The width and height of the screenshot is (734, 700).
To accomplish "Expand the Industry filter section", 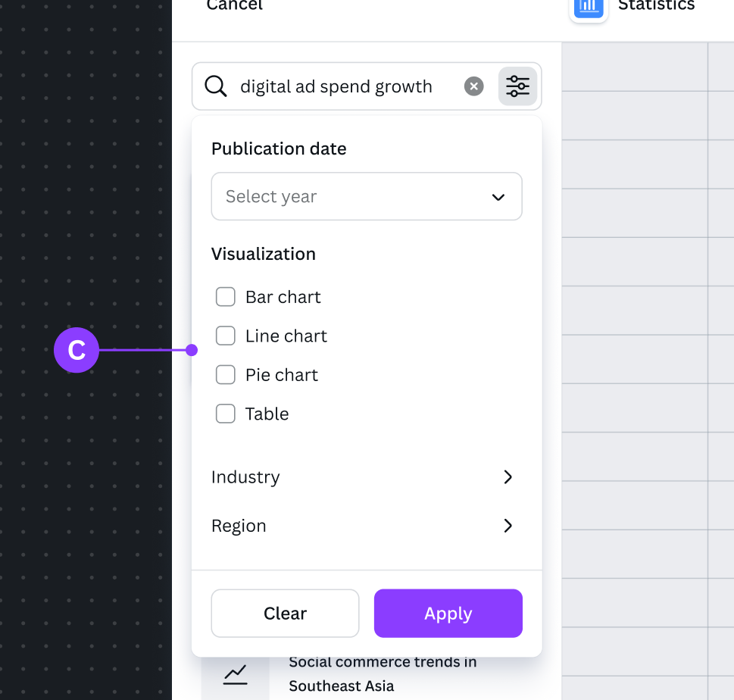I will tap(245, 477).
